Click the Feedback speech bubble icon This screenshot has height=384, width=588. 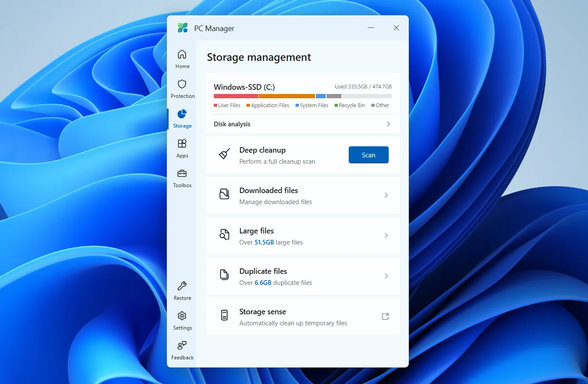[x=182, y=345]
